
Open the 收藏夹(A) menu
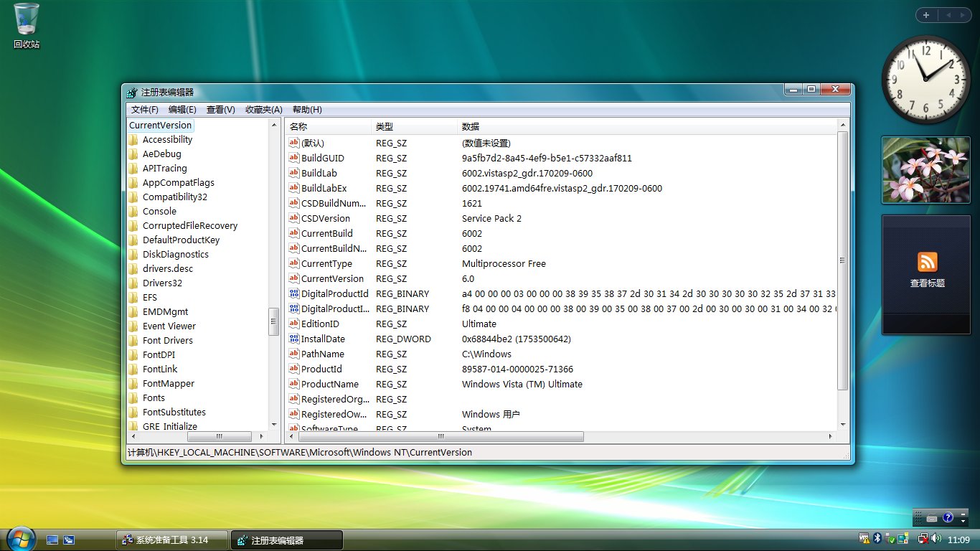click(264, 110)
